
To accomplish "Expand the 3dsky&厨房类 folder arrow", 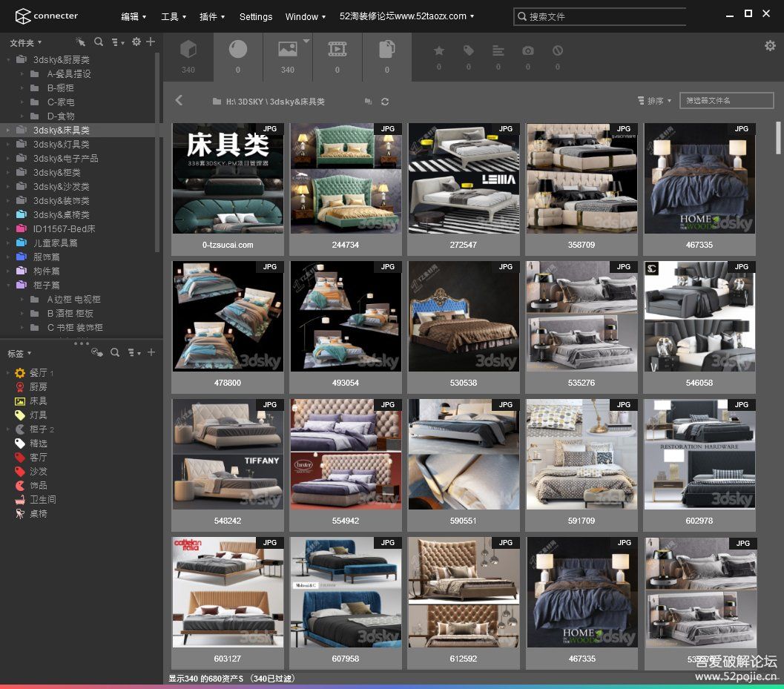I will (x=8, y=60).
